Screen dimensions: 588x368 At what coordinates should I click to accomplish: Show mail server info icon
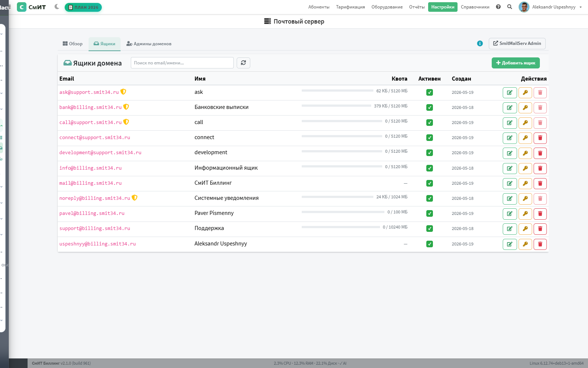tap(480, 43)
